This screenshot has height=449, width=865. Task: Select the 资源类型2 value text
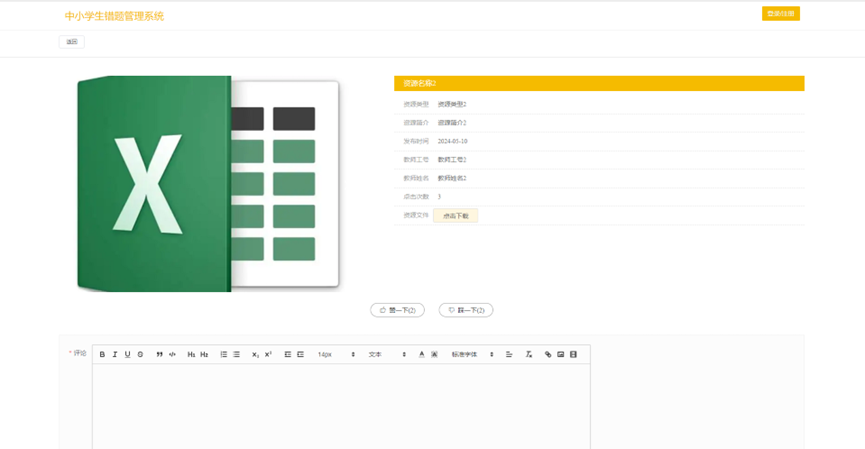(x=452, y=104)
